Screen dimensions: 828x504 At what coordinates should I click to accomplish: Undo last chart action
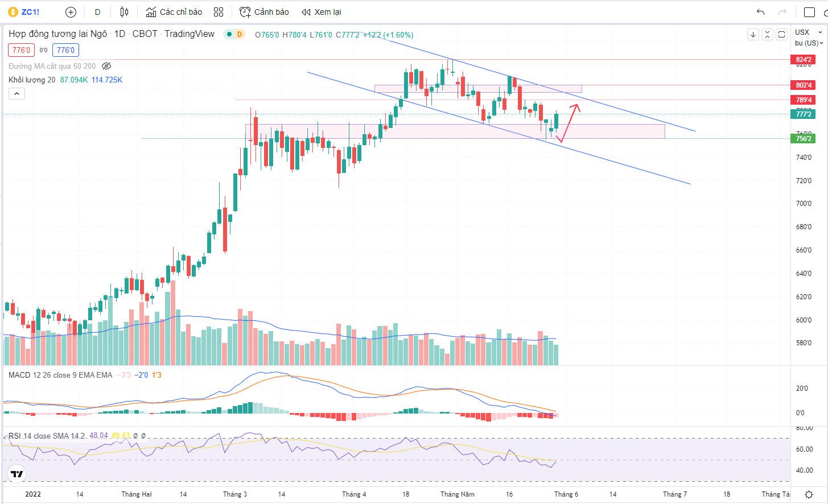pyautogui.click(x=760, y=12)
